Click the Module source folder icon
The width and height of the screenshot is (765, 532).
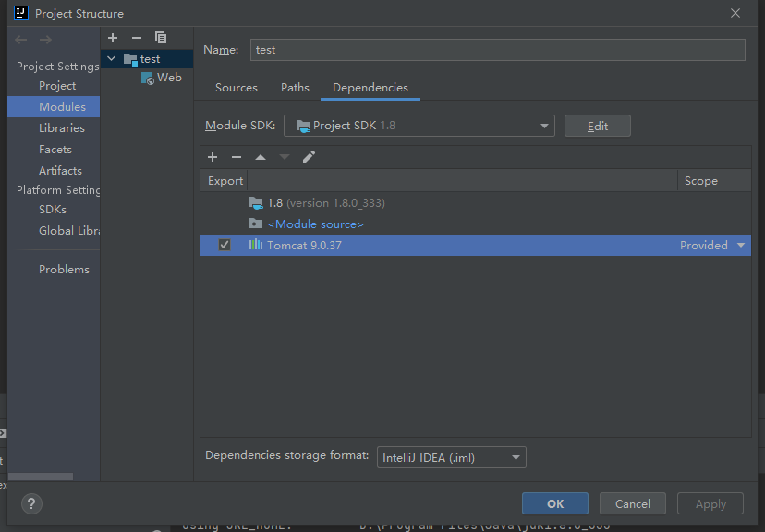(256, 224)
